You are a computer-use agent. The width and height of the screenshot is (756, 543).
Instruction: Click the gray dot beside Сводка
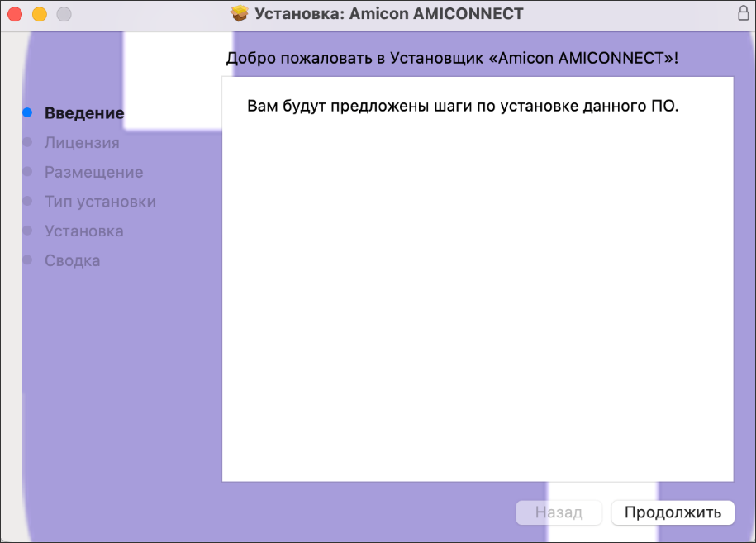click(30, 260)
